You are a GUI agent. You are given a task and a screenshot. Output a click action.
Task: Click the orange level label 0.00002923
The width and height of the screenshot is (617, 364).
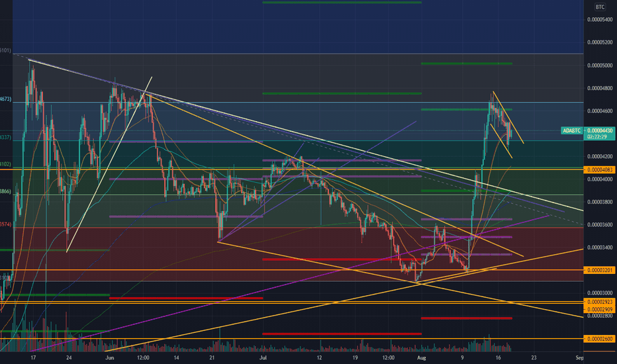coord(600,302)
